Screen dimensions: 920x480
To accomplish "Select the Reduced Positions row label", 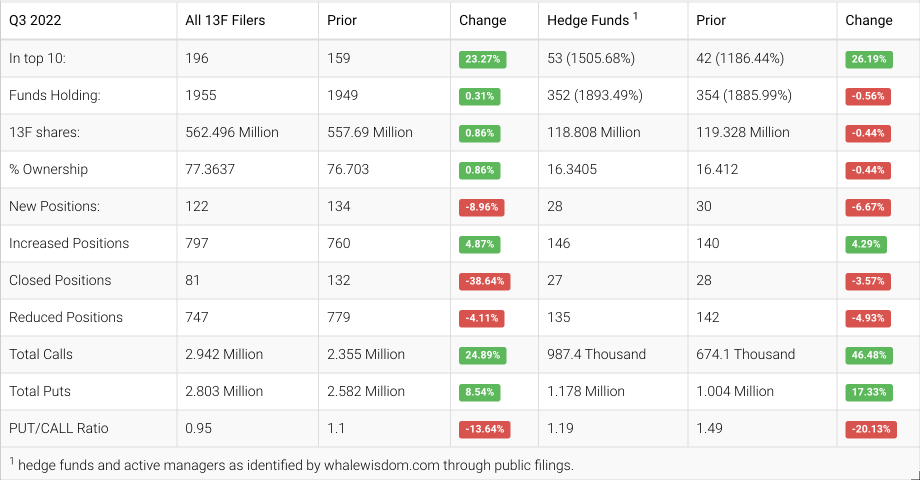I will click(x=66, y=317).
